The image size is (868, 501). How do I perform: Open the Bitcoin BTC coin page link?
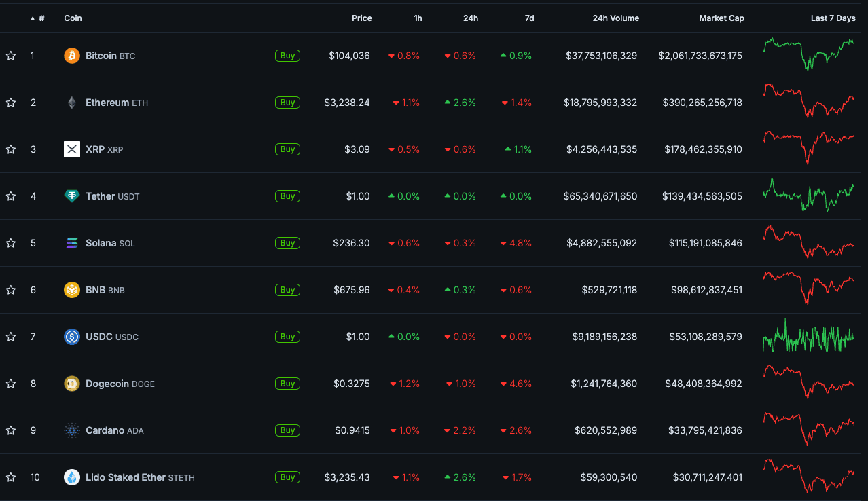pos(110,56)
